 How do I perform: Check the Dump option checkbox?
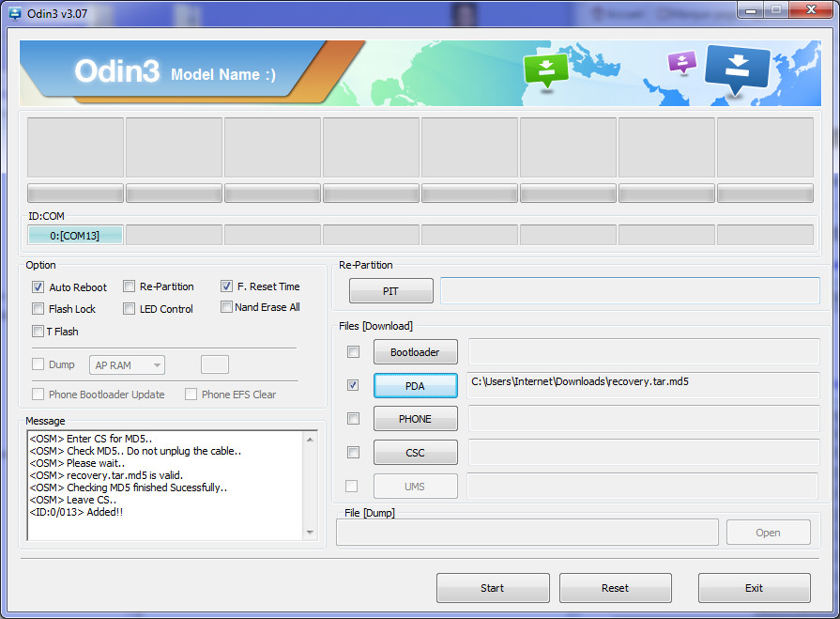point(38,364)
